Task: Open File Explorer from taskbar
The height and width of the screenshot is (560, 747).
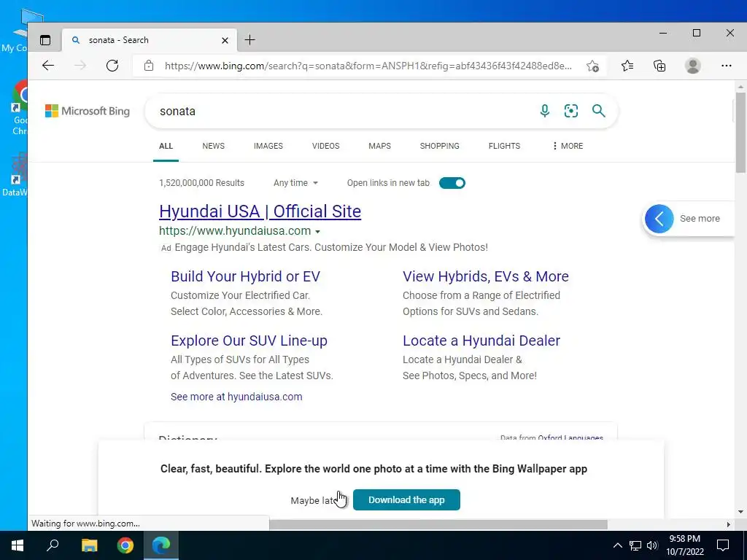Action: 89,545
